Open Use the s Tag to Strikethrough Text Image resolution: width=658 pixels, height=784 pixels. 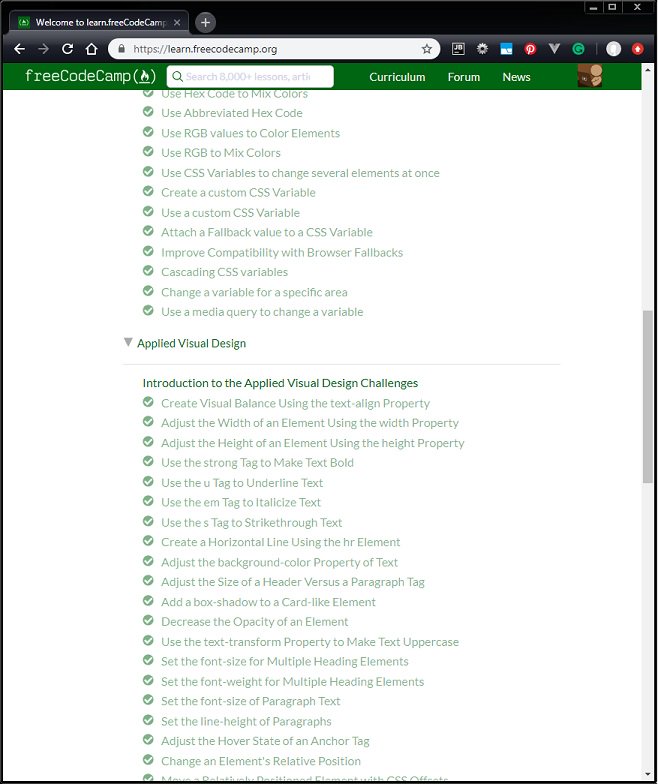251,522
